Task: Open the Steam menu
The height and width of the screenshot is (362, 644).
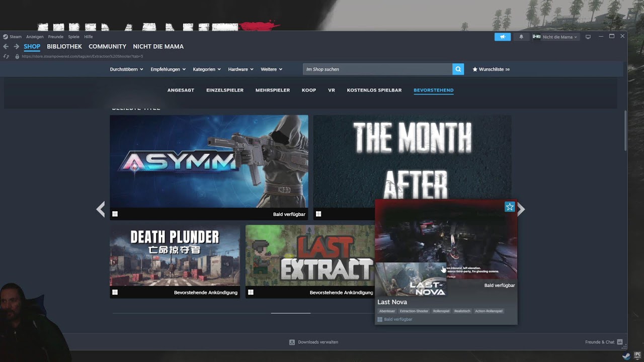Action: (16, 37)
